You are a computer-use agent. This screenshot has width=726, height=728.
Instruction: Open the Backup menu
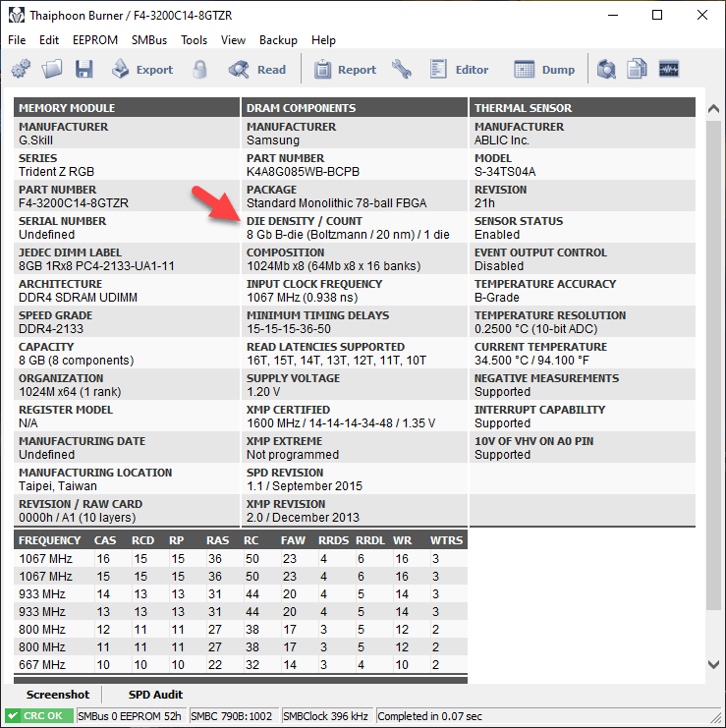coord(278,40)
